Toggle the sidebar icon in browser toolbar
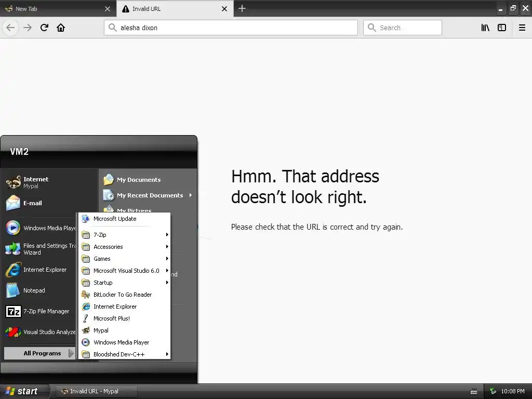532x399 pixels. pyautogui.click(x=502, y=28)
